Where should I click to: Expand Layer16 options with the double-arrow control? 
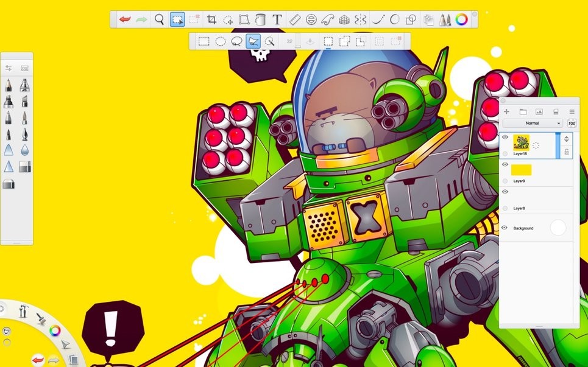[x=567, y=139]
